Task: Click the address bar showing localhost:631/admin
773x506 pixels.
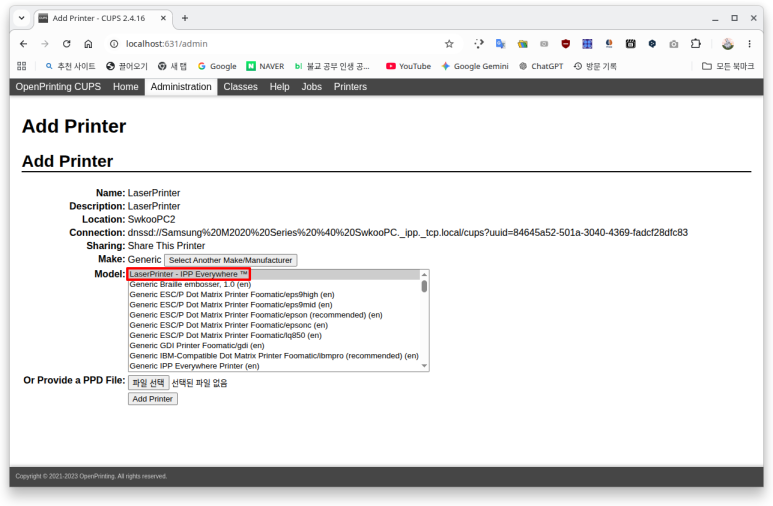Action: [x=281, y=44]
